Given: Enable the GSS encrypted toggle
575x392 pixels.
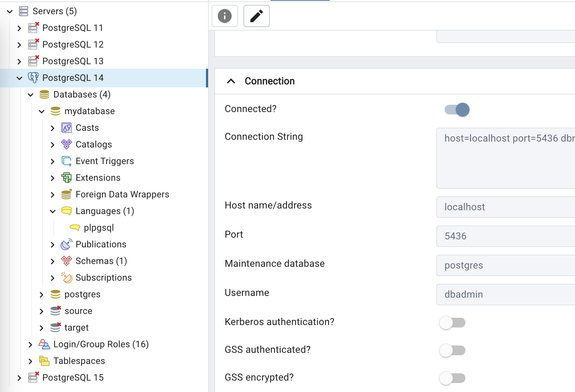Looking at the screenshot, I should point(452,378).
